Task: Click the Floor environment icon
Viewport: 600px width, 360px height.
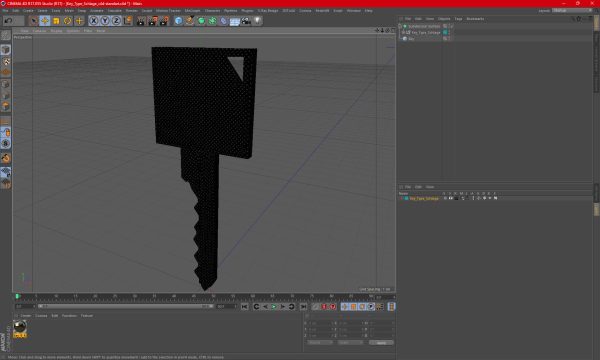Action: click(235, 21)
